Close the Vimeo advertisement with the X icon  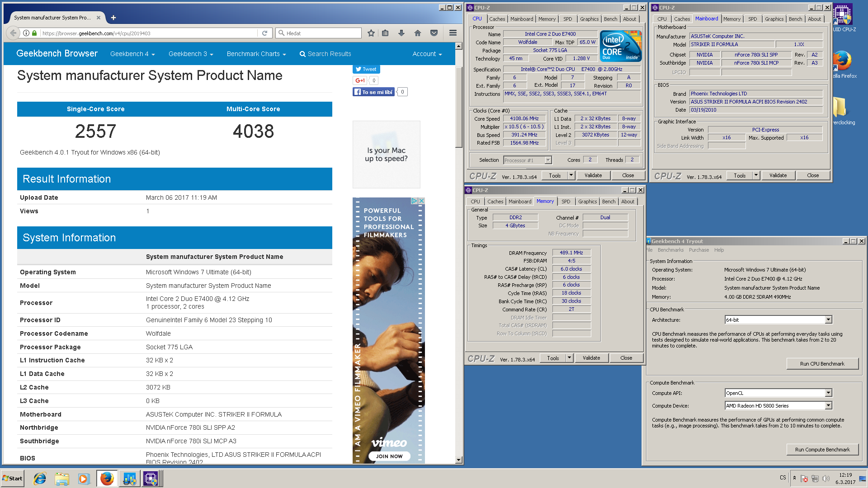421,201
